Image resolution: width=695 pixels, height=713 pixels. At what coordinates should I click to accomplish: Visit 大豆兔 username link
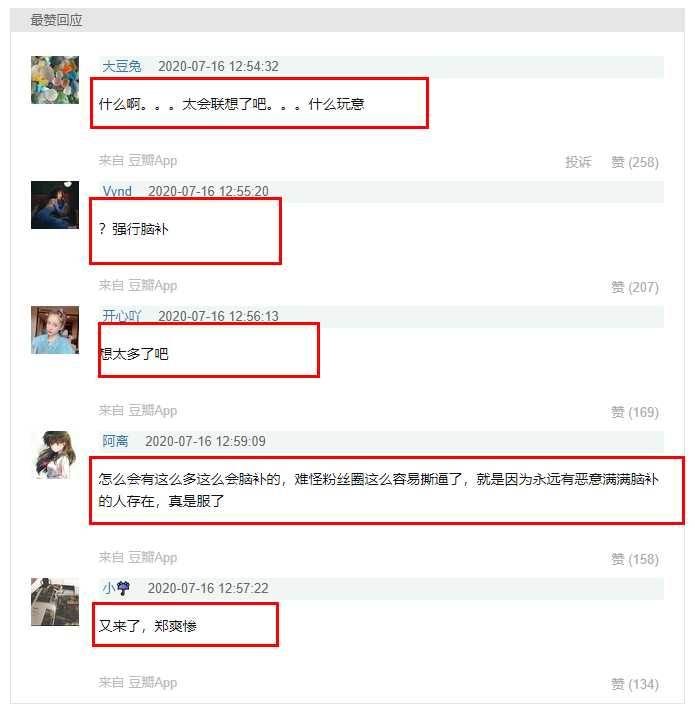[x=122, y=66]
